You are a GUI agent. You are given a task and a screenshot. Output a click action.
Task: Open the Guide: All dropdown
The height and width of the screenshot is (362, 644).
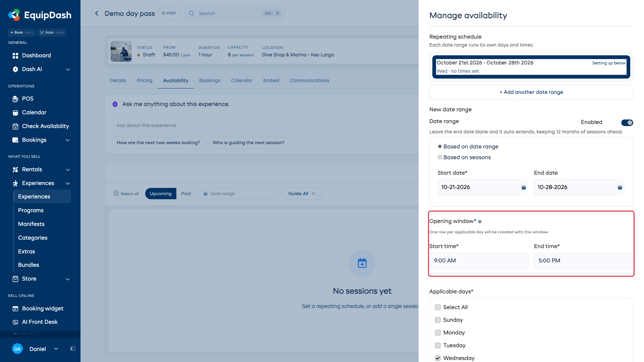[302, 194]
